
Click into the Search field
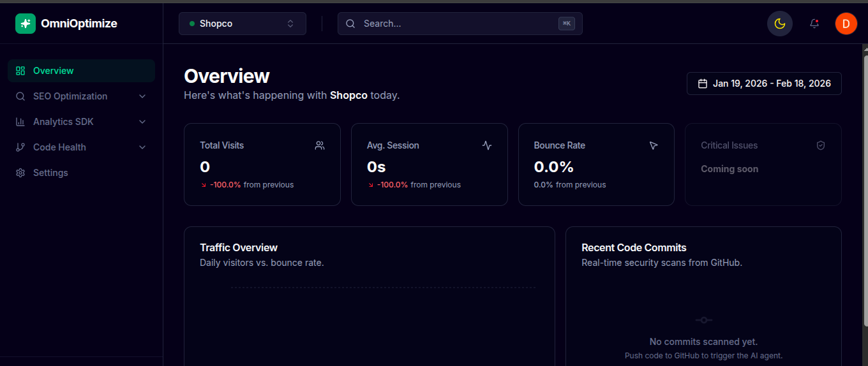point(460,24)
